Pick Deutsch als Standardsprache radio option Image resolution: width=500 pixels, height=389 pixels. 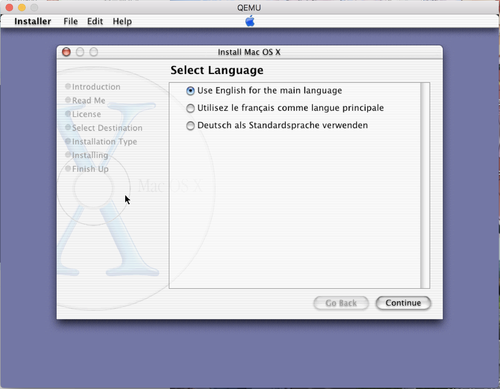coord(190,125)
